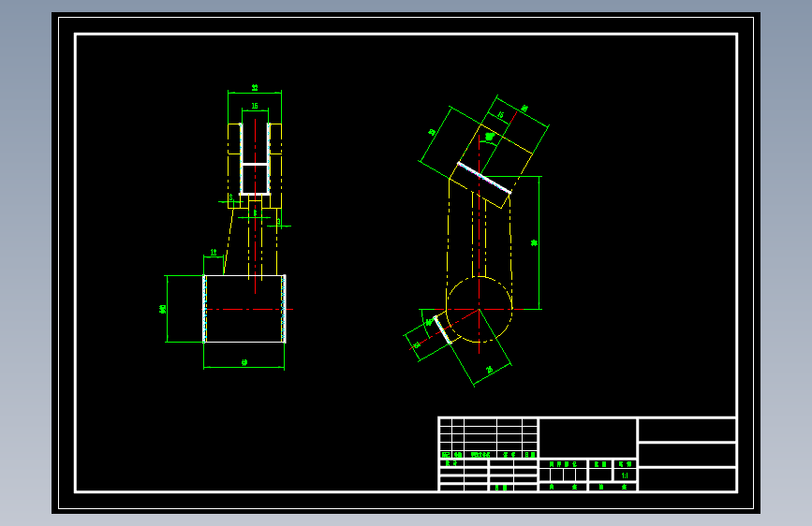Select the "15" dimension text in side view
The height and width of the screenshot is (526, 812).
pos(501,115)
